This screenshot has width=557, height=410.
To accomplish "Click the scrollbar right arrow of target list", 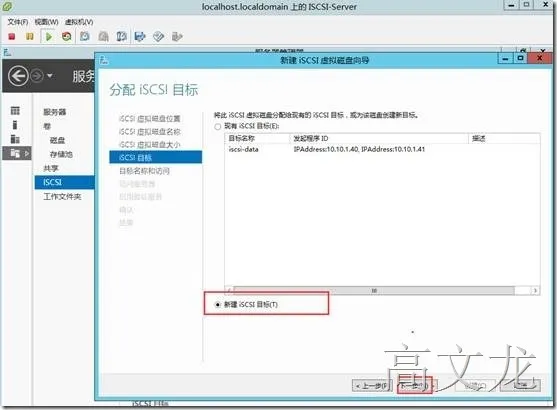I will tap(535, 291).
